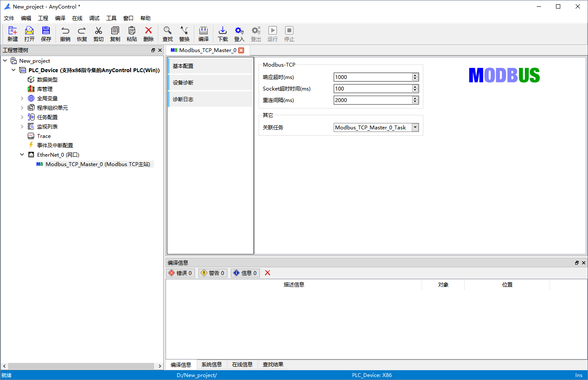The image size is (588, 380).
Task: Close the 工程管理树 panel
Action: [160, 50]
